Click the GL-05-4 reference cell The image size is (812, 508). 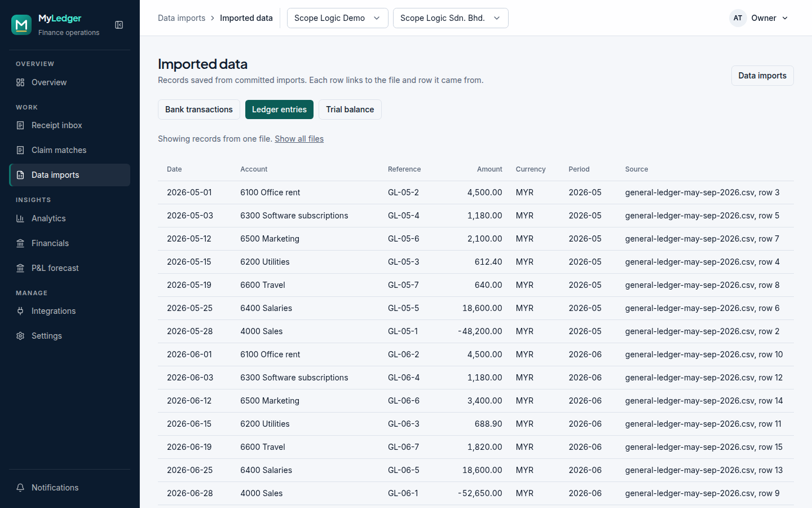click(404, 216)
